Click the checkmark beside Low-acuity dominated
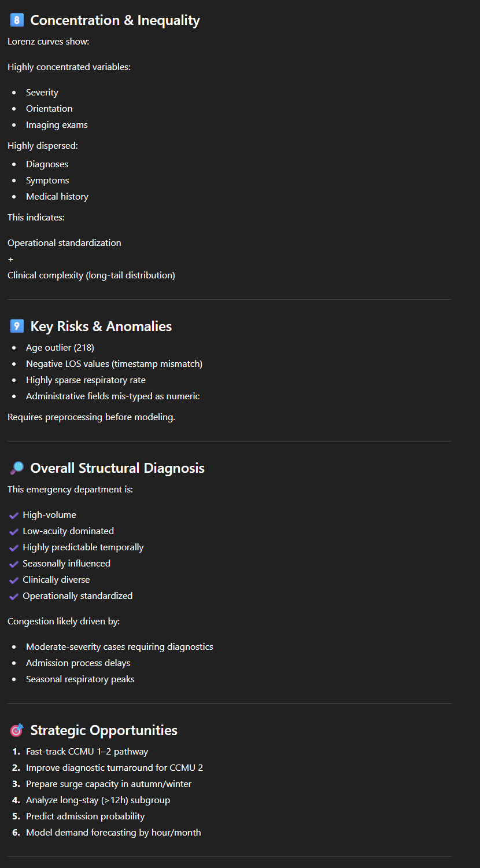 (14, 531)
